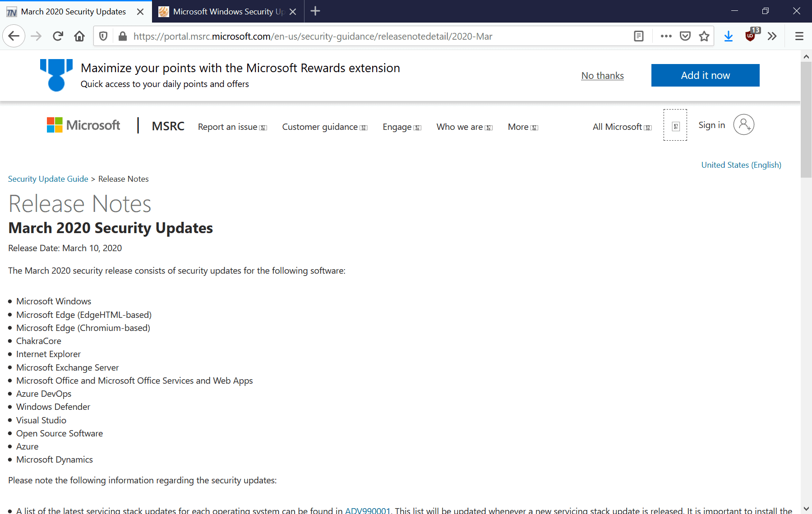This screenshot has width=812, height=514.
Task: Change locale via United States (English)
Action: (x=741, y=165)
